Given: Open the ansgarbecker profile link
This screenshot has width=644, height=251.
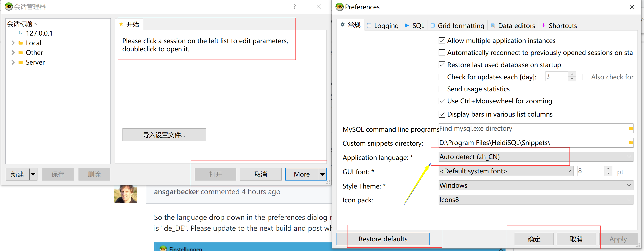Looking at the screenshot, I should (x=176, y=192).
